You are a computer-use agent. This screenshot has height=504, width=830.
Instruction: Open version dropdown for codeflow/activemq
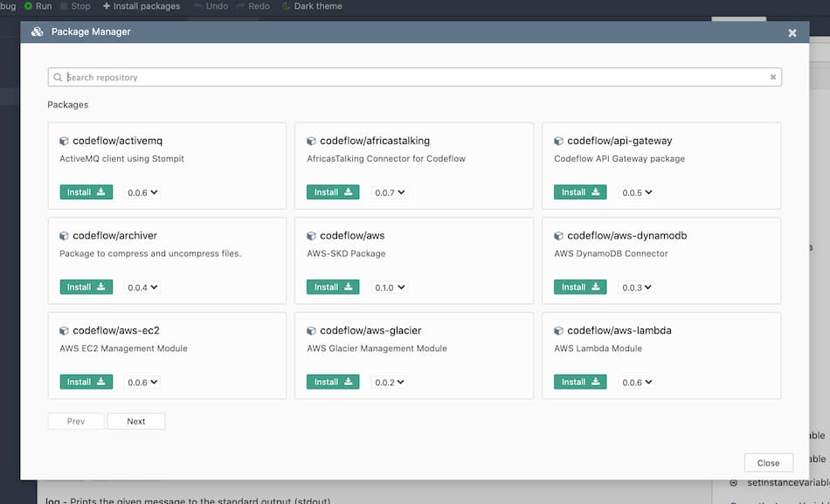[142, 192]
